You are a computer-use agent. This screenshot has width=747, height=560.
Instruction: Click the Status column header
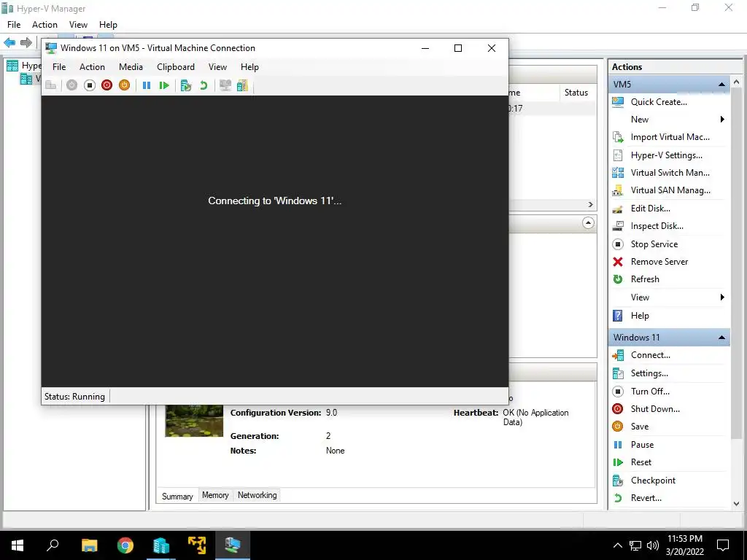(x=576, y=93)
